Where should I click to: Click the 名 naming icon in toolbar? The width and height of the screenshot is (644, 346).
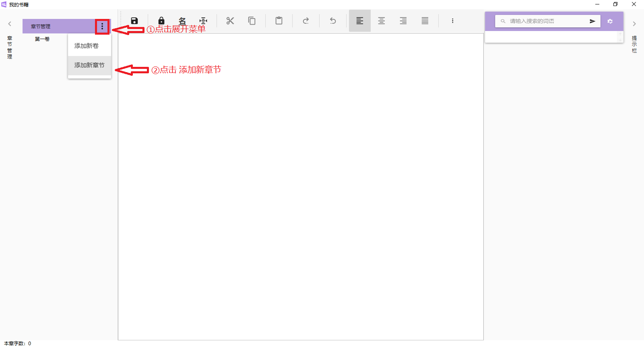pyautogui.click(x=182, y=21)
